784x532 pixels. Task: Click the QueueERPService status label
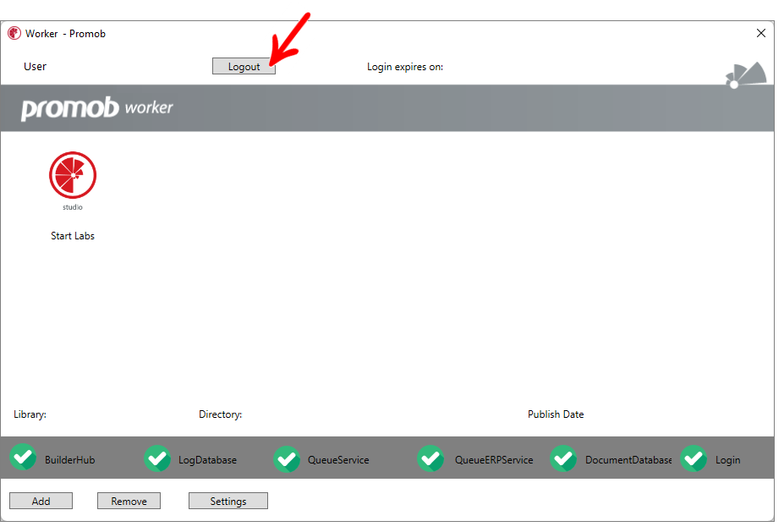pos(494,460)
